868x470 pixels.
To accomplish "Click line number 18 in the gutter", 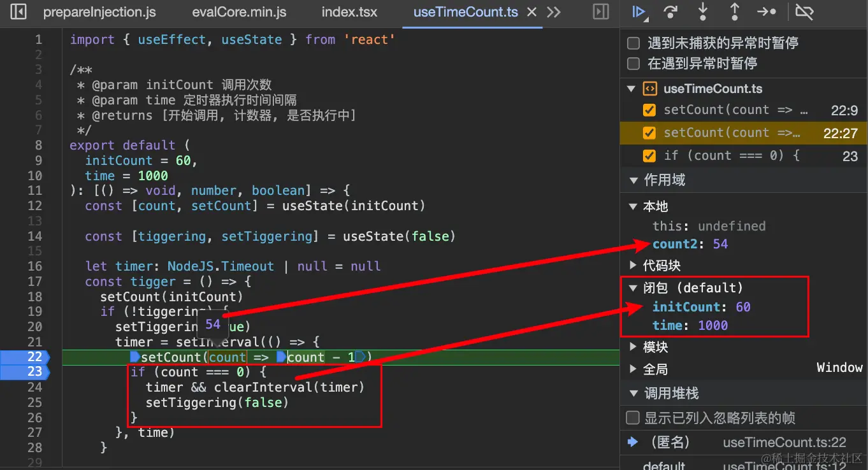I will click(34, 297).
